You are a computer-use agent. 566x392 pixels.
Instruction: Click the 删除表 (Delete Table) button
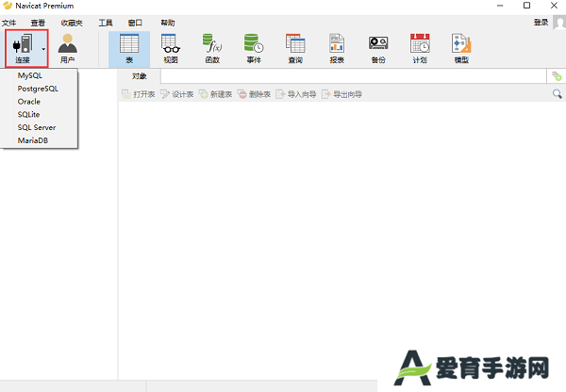tap(254, 94)
